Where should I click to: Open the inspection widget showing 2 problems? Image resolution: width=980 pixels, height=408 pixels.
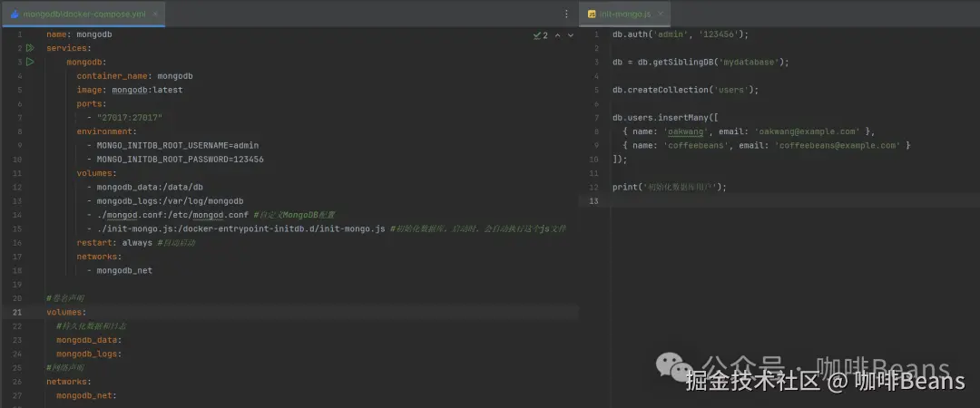(x=541, y=35)
